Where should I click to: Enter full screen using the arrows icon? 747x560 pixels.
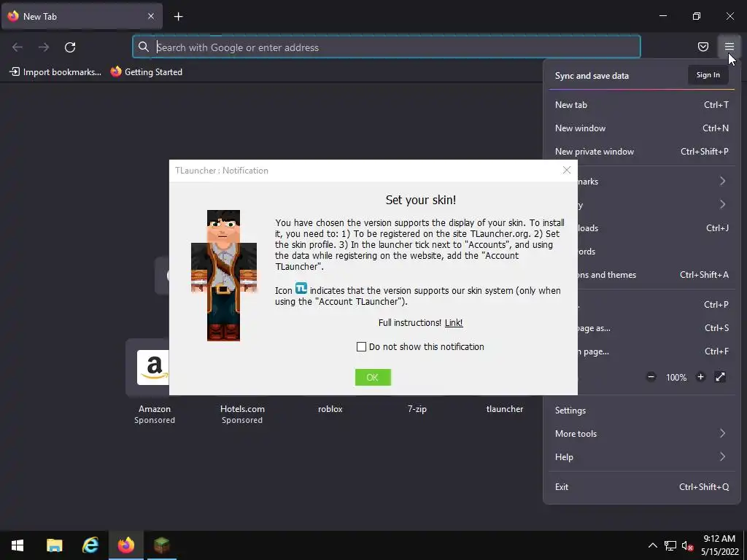click(720, 377)
